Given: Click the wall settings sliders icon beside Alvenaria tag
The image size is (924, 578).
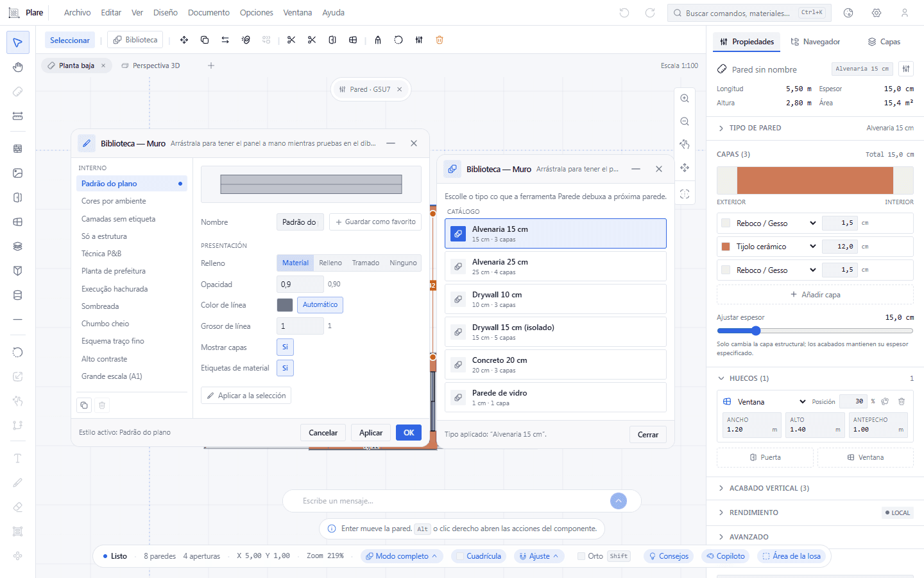Looking at the screenshot, I should pyautogui.click(x=906, y=69).
